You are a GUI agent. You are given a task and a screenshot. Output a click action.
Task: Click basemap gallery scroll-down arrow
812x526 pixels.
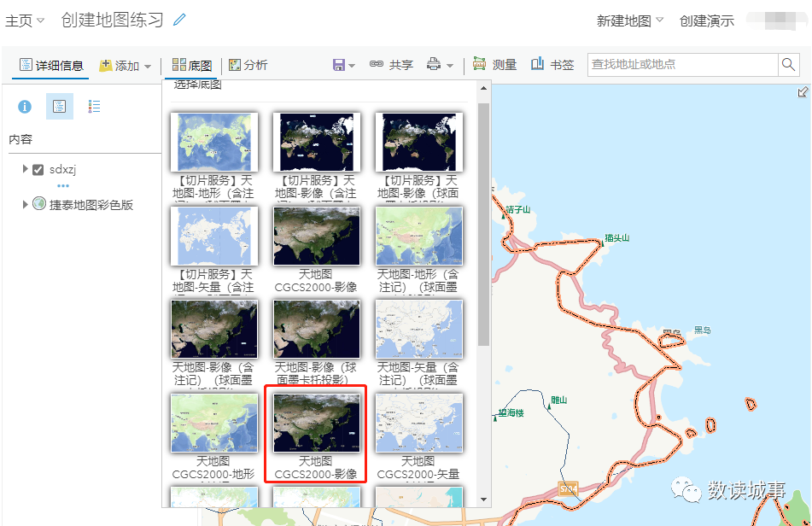click(483, 500)
